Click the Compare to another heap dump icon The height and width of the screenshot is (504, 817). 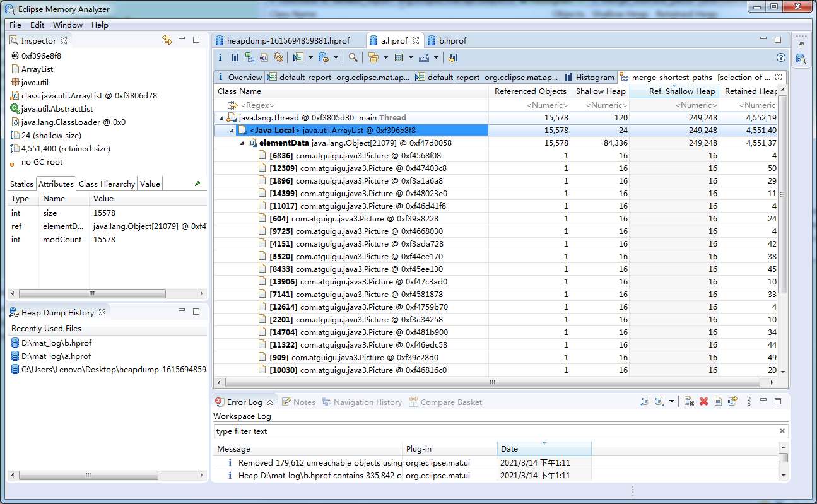click(453, 57)
